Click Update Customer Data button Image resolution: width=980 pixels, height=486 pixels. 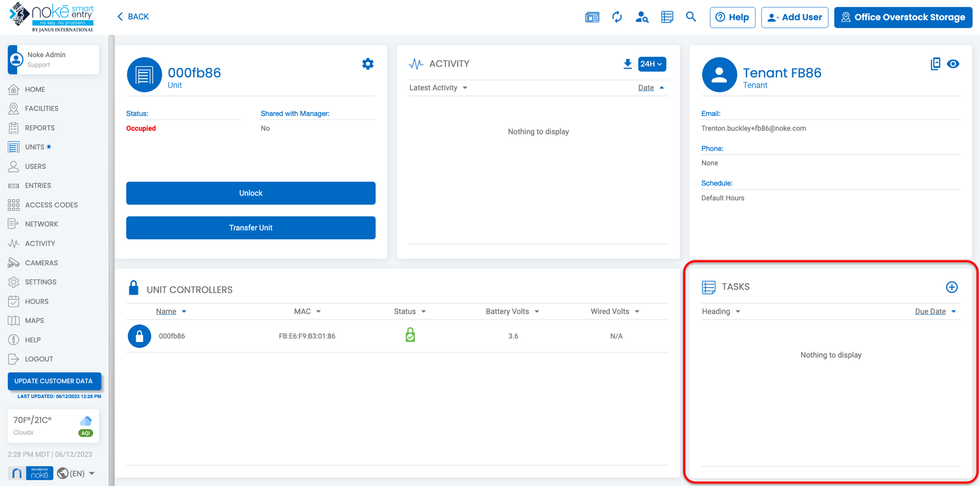point(54,381)
